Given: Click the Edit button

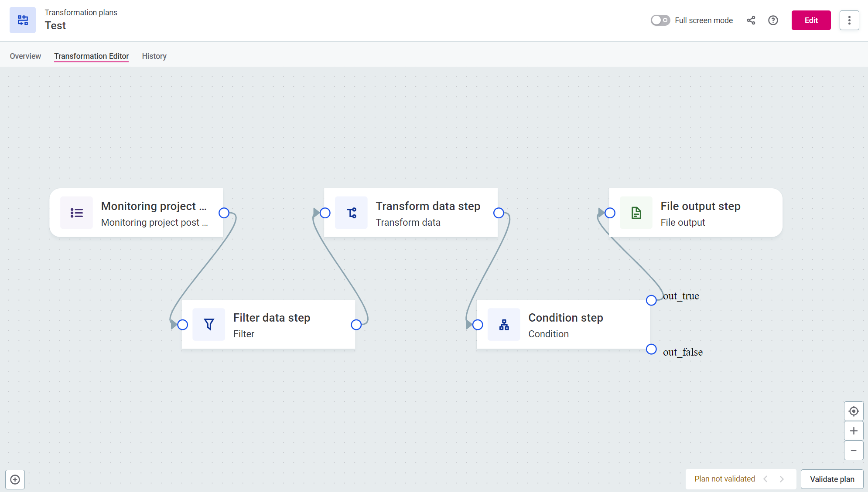Looking at the screenshot, I should 811,20.
